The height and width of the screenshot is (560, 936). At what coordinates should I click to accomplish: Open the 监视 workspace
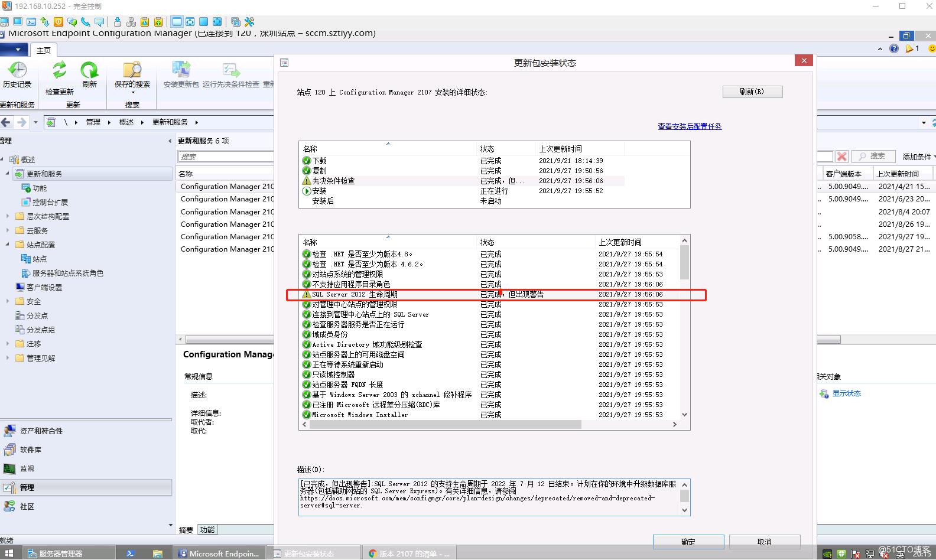[86, 468]
